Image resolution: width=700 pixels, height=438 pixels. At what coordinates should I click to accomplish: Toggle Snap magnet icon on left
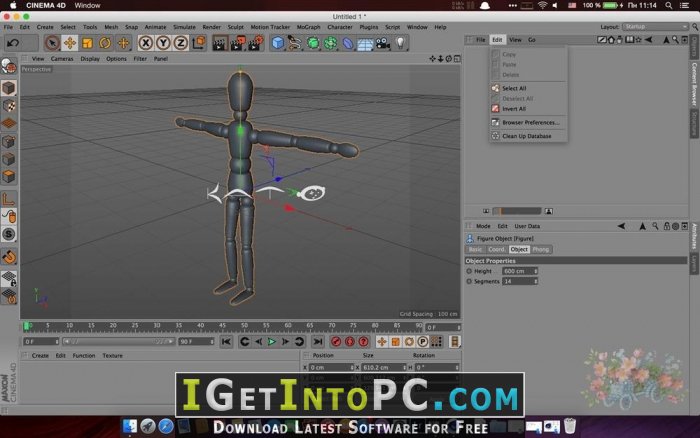coord(9,257)
